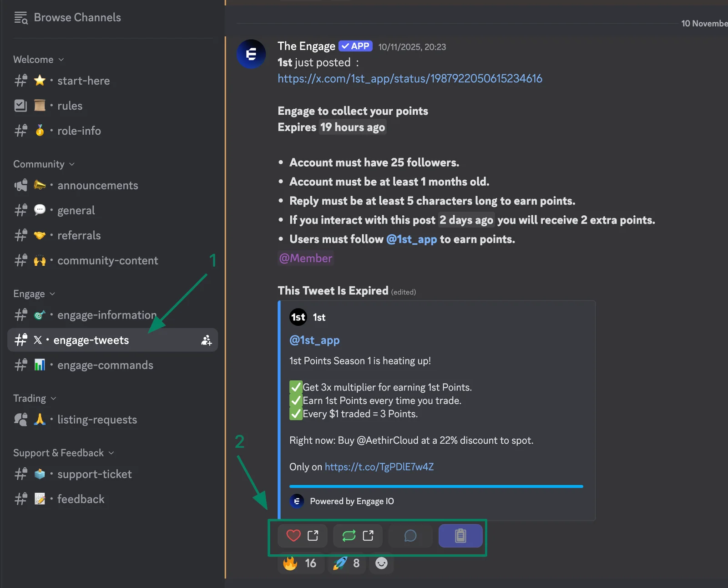Image resolution: width=728 pixels, height=588 pixels.
Task: Click the rocket emoji reaction with 8
Action: [x=347, y=563]
